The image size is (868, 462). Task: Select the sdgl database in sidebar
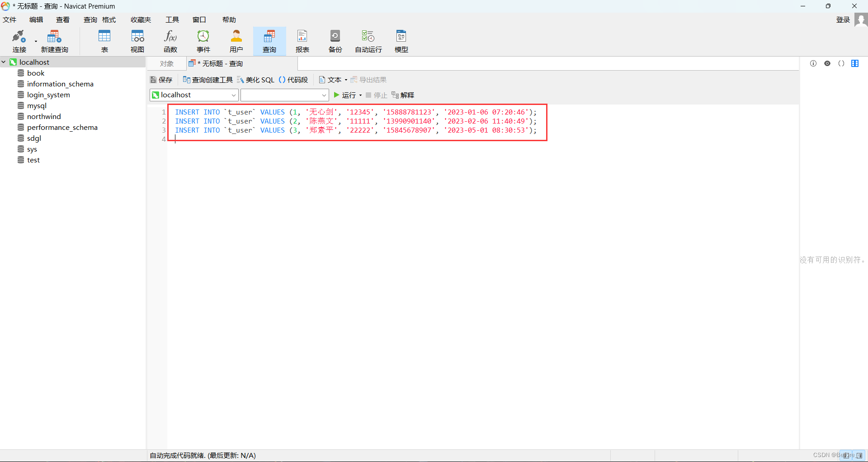point(33,138)
